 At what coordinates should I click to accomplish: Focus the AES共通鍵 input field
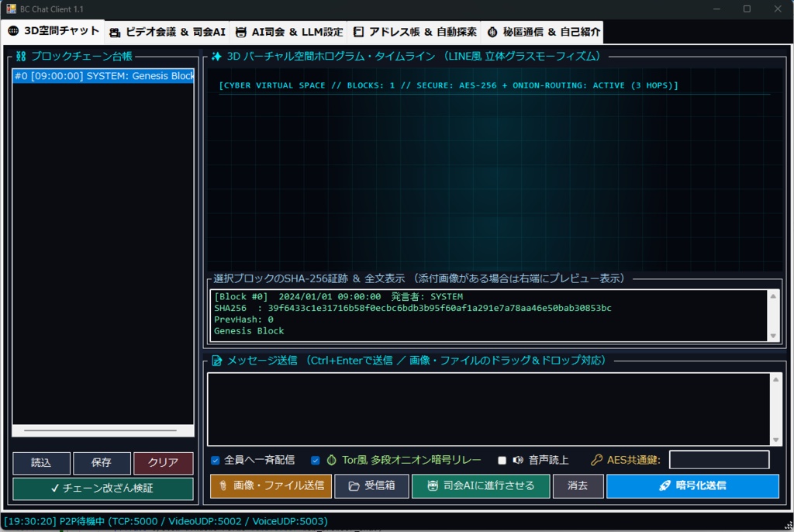(719, 460)
